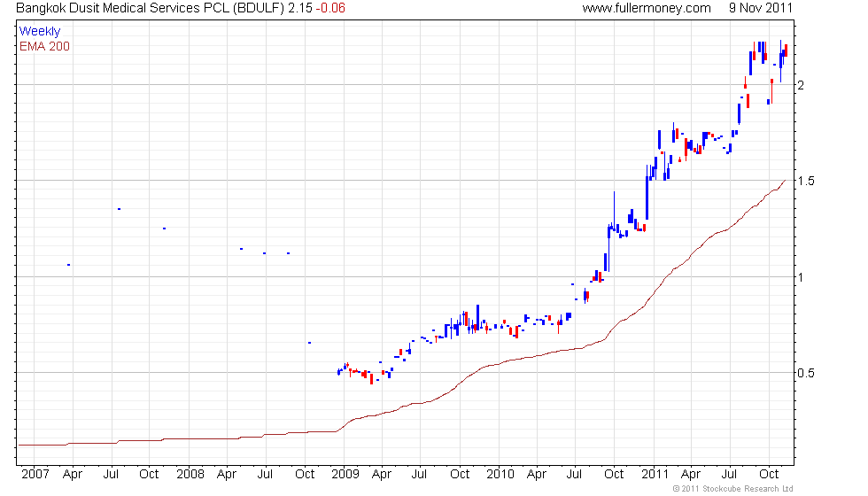Viewport: 868px width, 496px height.
Task: Click the red change value -0.06
Action: coord(330,8)
